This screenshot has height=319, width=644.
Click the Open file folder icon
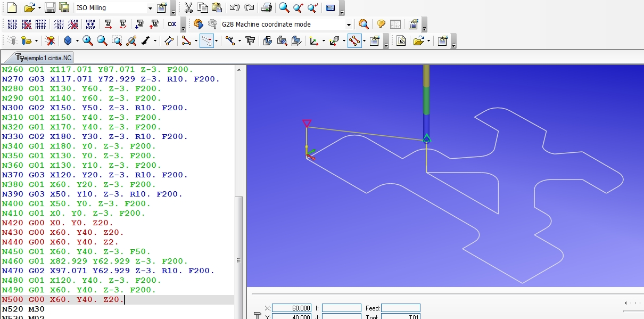click(x=30, y=8)
